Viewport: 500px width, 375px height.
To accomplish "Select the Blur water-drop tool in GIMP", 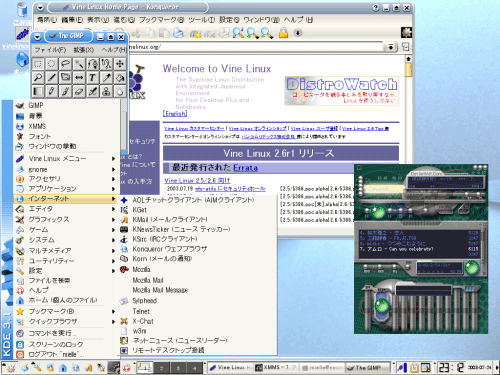I will tap(120, 91).
